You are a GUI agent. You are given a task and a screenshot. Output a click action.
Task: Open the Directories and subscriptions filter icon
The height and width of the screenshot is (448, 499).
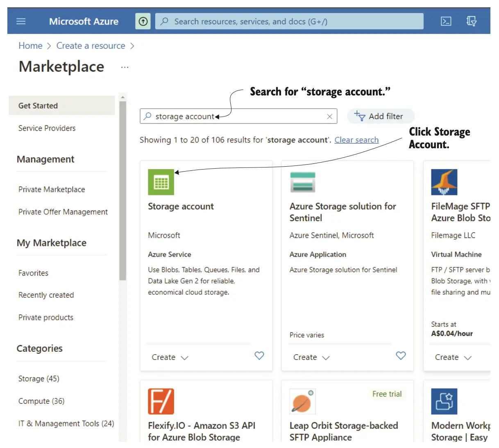point(471,21)
